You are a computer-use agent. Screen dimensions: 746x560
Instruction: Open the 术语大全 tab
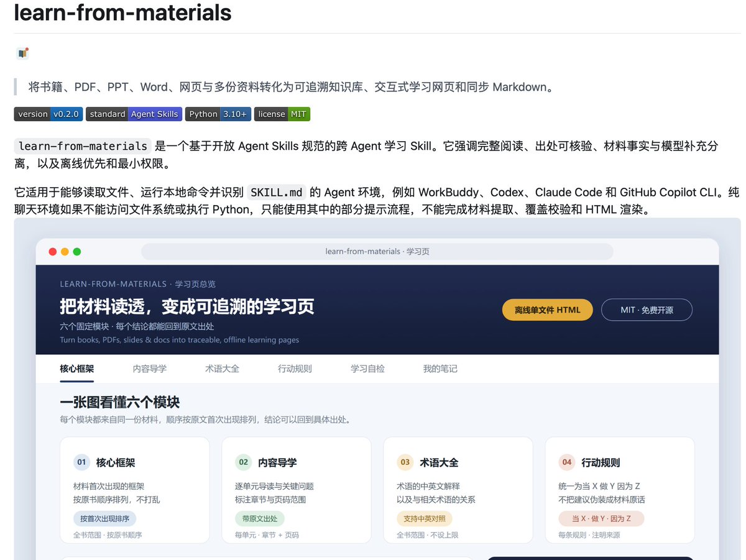[x=222, y=369]
